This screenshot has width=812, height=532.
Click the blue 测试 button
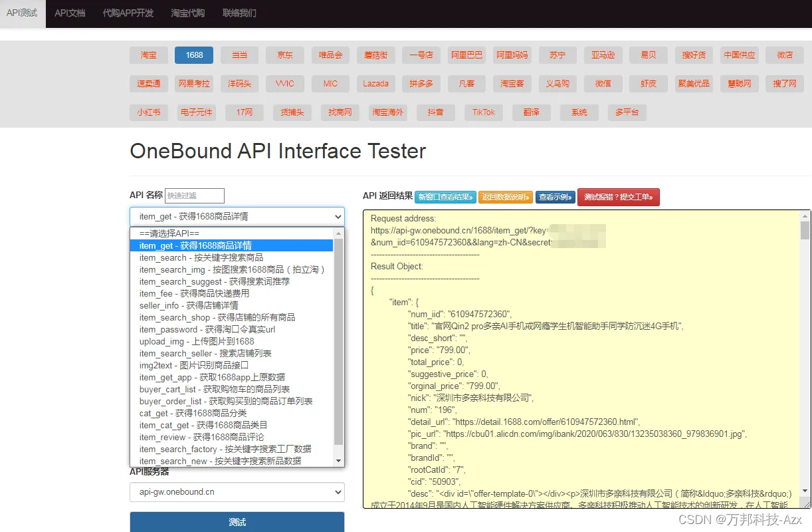(x=237, y=522)
